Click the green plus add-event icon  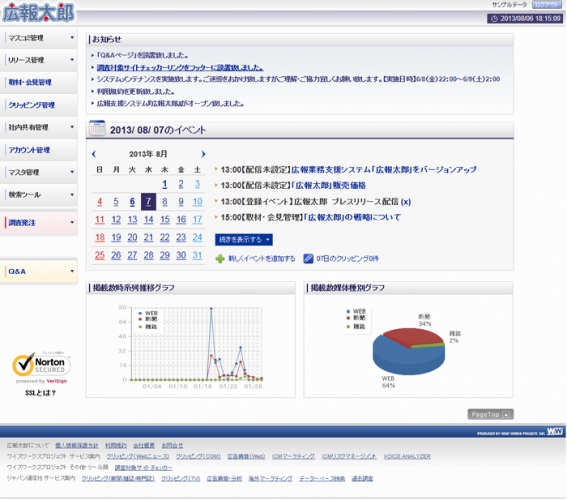(220, 259)
